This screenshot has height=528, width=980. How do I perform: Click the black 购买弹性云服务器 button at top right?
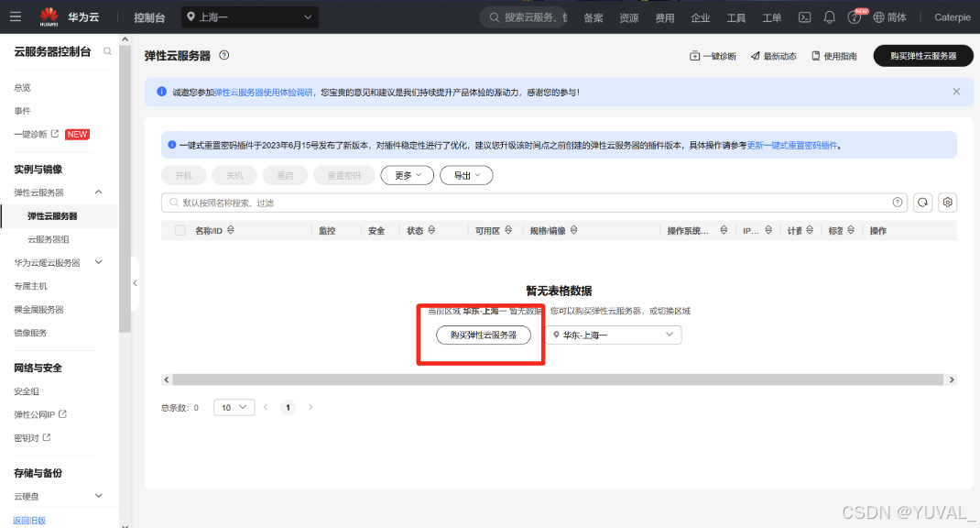point(923,56)
